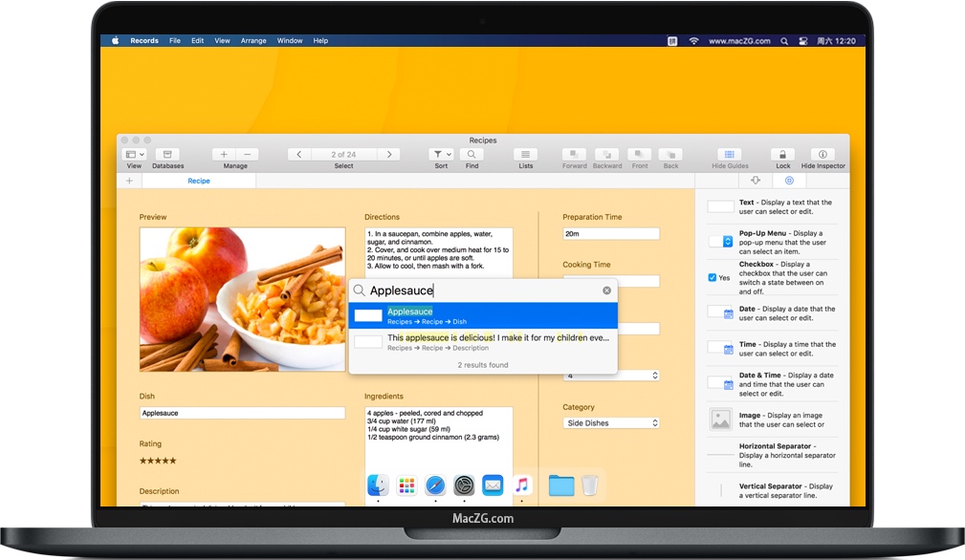Viewport: 965px width, 560px height.
Task: Open the Side Dishes category pop-up
Action: point(611,423)
